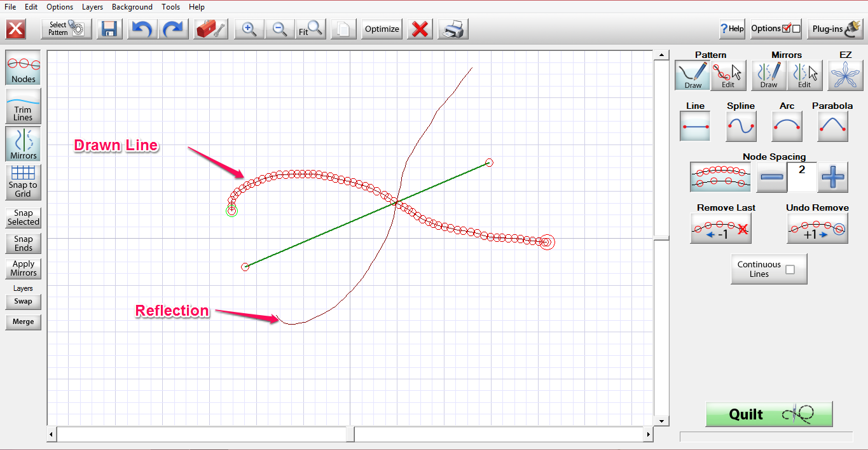Viewport: 868px width, 450px height.
Task: Start quilting with the green Quilt button
Action: 769,414
